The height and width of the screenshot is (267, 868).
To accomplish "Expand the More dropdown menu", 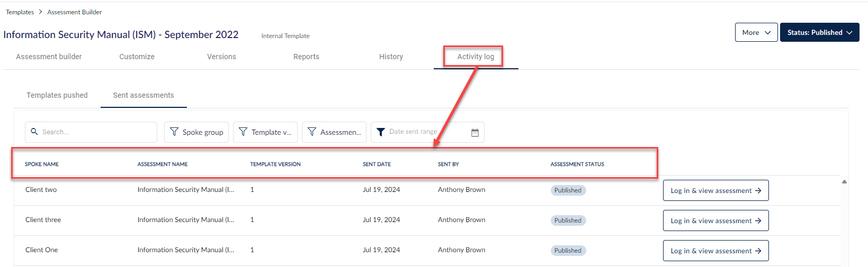I will tap(756, 32).
